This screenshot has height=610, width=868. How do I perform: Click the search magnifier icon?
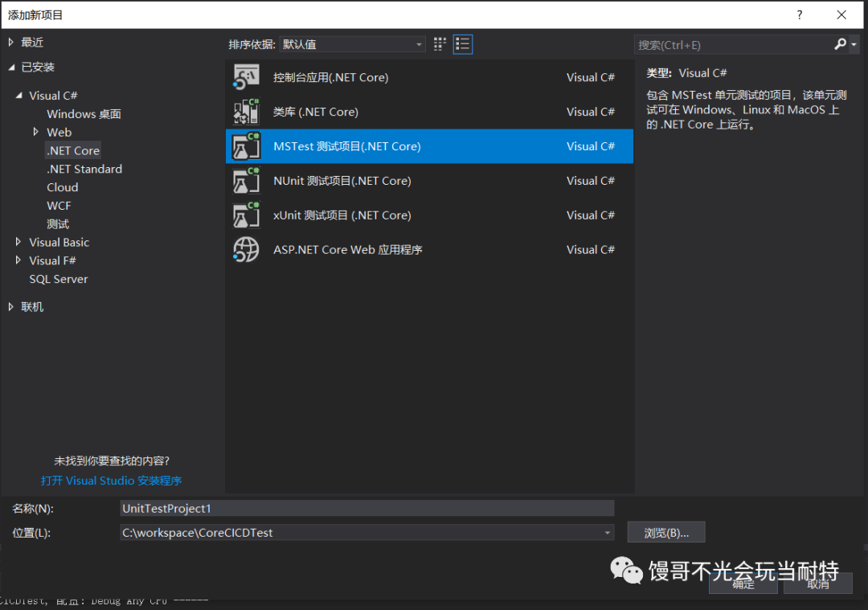[x=840, y=44]
